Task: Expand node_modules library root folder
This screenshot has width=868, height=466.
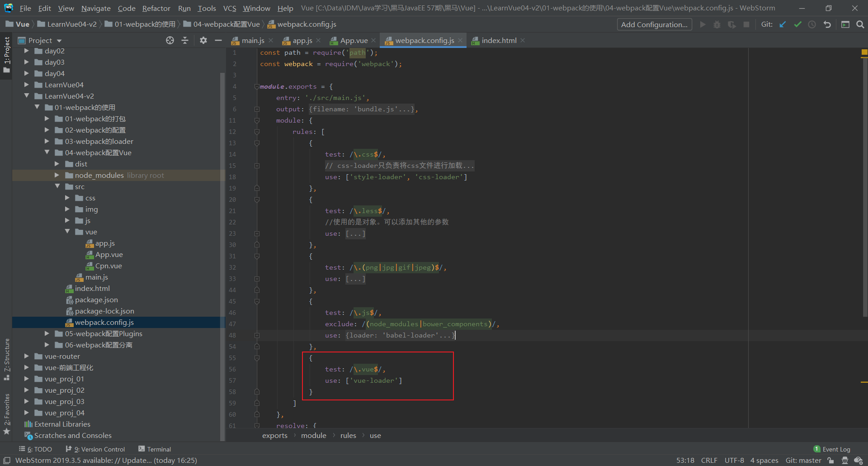Action: pyautogui.click(x=57, y=175)
